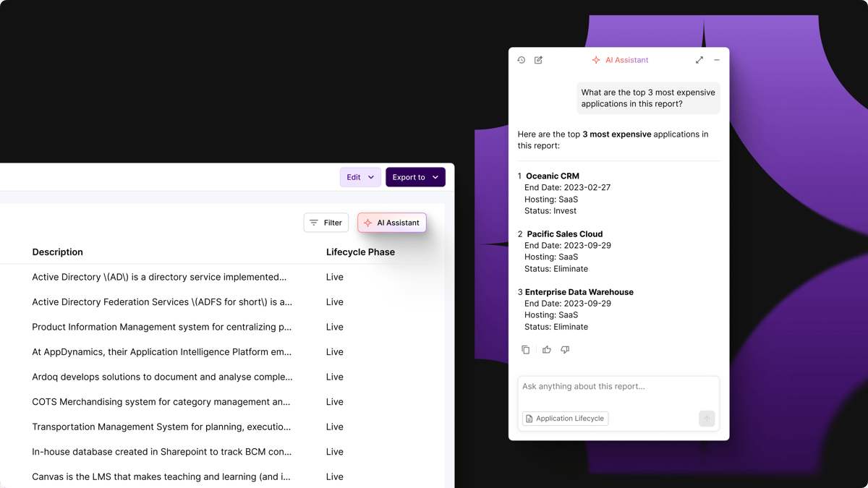This screenshot has height=488, width=868.
Task: Give thumbs down to the response
Action: point(565,350)
